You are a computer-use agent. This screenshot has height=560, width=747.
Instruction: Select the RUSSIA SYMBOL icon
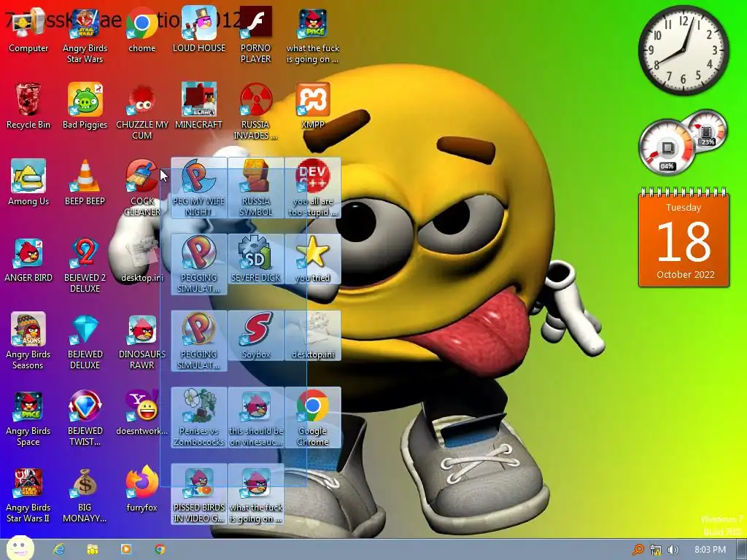pos(256,188)
